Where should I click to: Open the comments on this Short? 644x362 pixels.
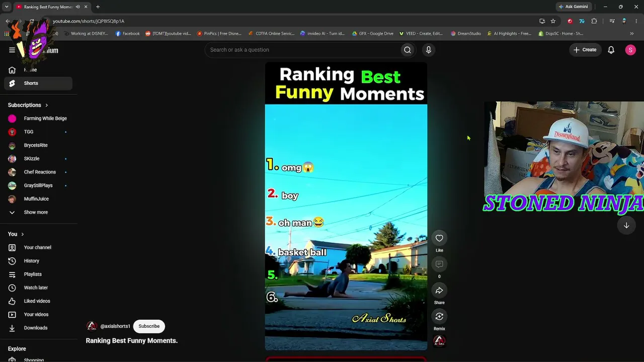(439, 264)
